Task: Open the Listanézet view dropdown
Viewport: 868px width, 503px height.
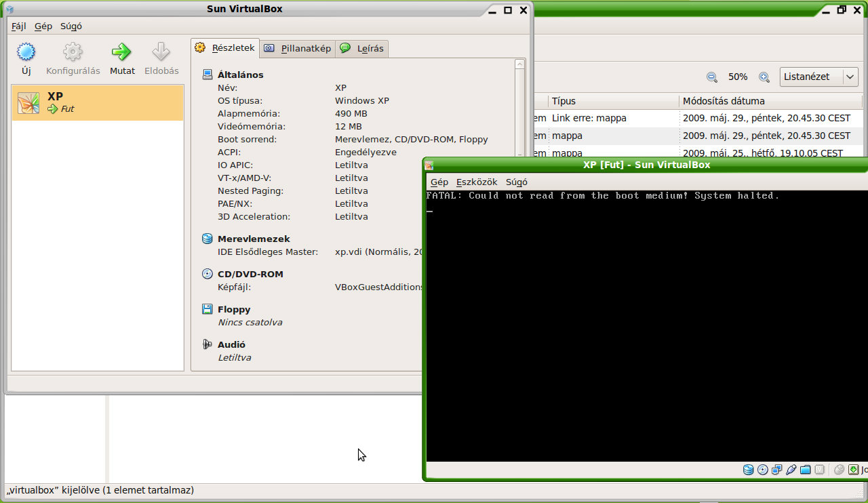Action: pyautogui.click(x=819, y=77)
